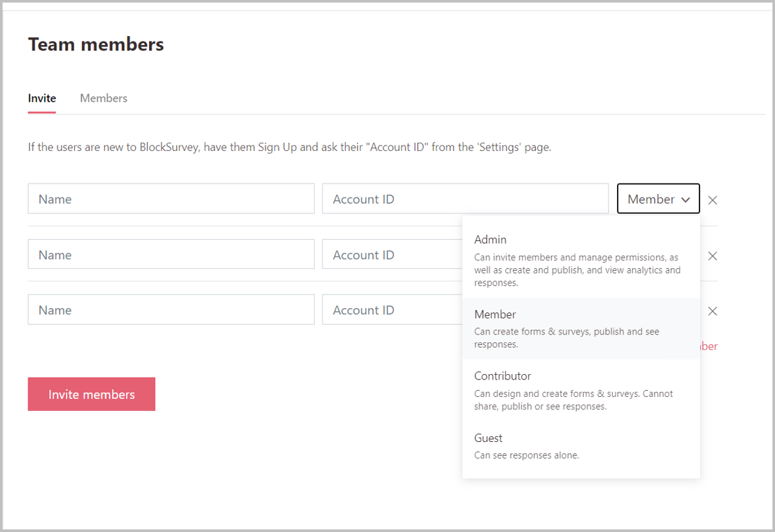Choose the Admin role option
This screenshot has height=532, width=775.
pyautogui.click(x=491, y=240)
